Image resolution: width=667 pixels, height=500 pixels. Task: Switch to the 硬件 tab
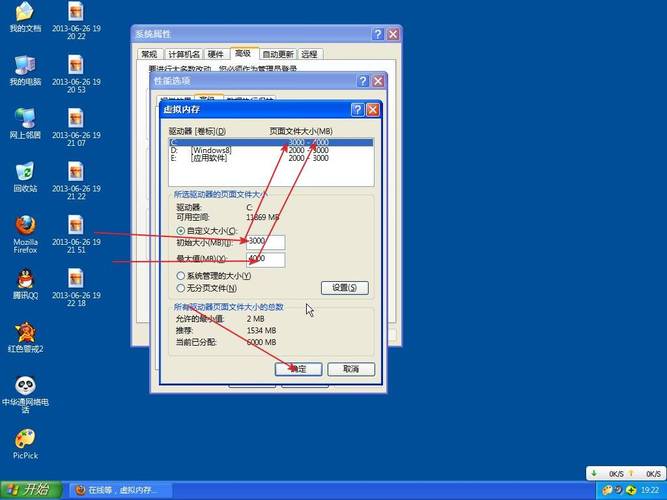click(215, 54)
